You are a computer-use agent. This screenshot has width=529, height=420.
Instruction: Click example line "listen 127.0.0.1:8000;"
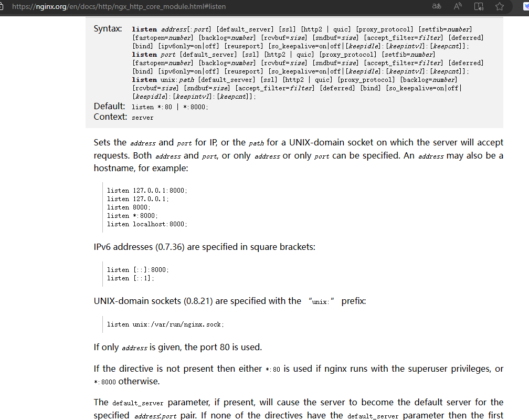(x=147, y=191)
